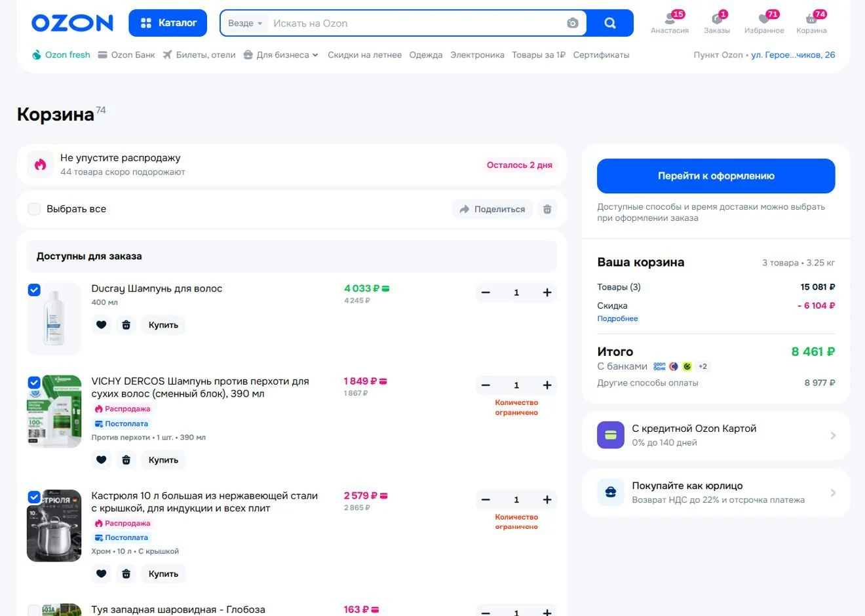Screen dimensions: 865x616
Task: Open the Анастасия profile icon
Action: [670, 22]
